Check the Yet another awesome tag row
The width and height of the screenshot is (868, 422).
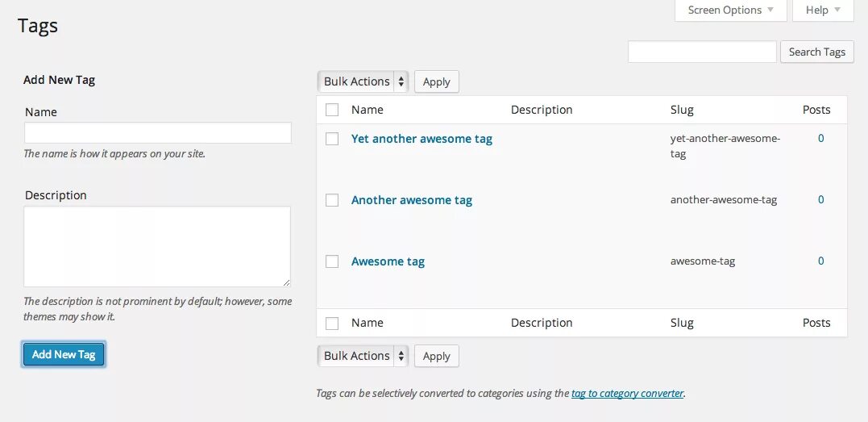(332, 139)
